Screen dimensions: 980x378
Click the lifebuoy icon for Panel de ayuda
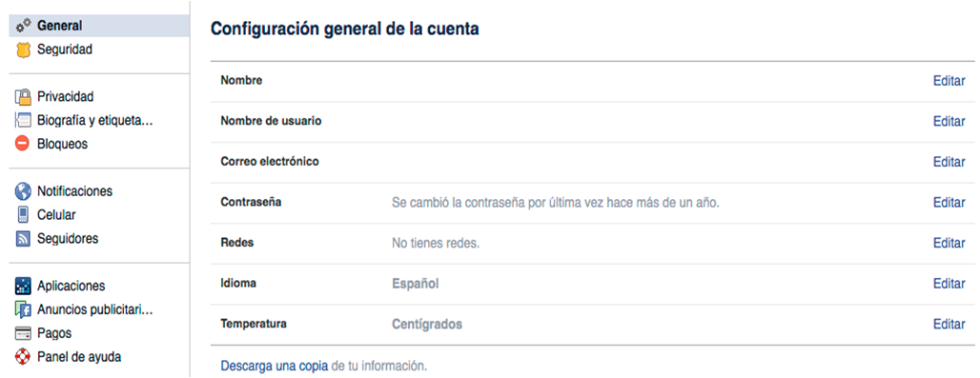pos(23,357)
